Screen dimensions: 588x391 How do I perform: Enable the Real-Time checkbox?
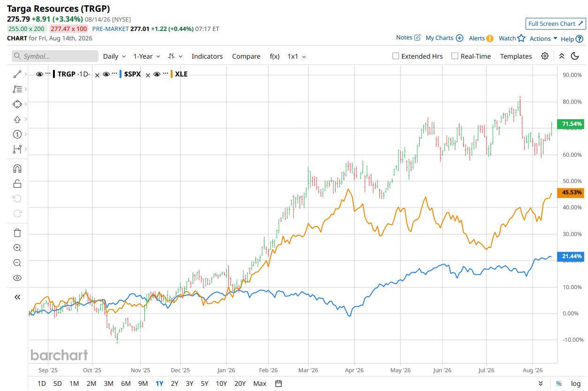(455, 56)
